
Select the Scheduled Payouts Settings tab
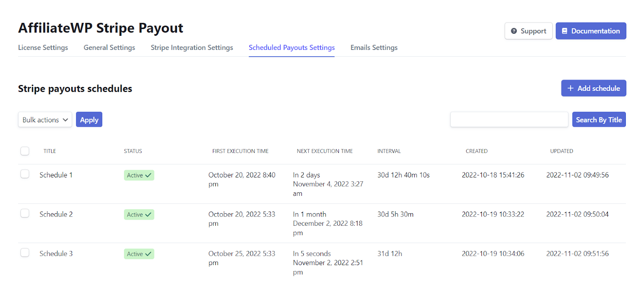click(292, 47)
